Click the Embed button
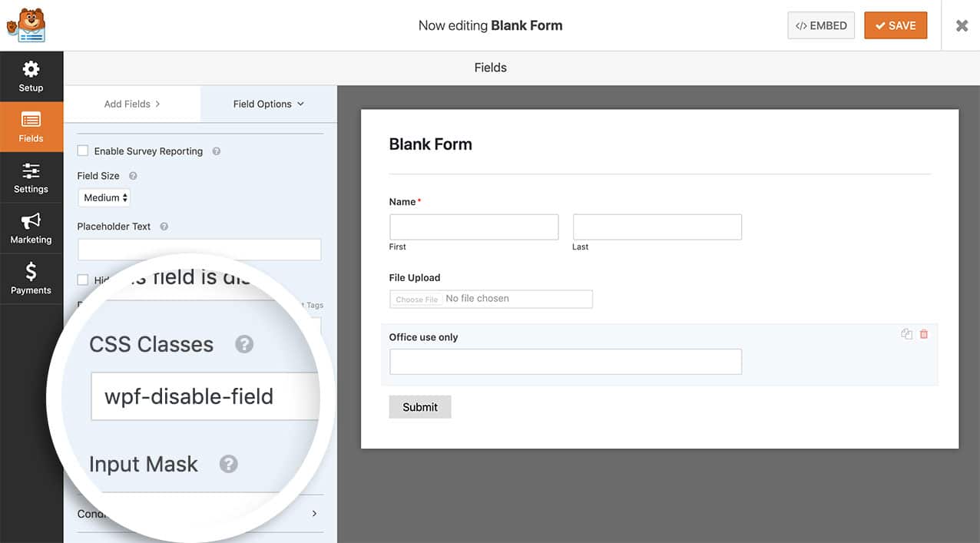The height and width of the screenshot is (543, 980). coord(821,25)
